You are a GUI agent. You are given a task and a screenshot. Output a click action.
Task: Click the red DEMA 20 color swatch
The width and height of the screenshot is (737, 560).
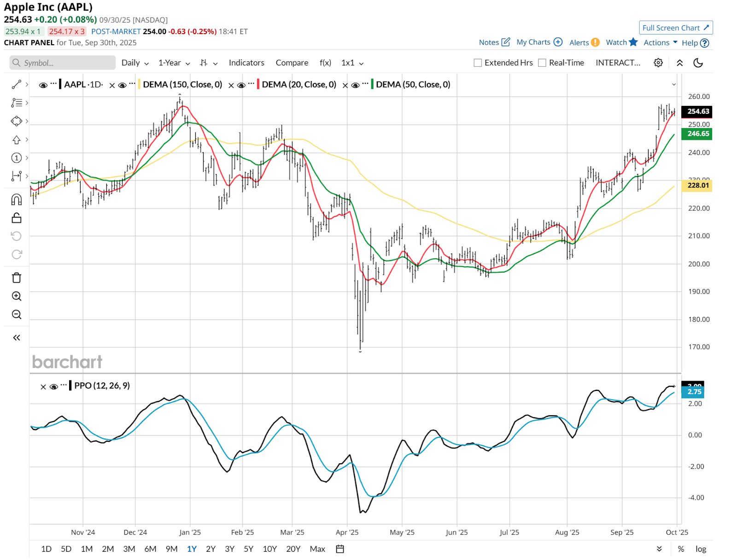(x=257, y=84)
